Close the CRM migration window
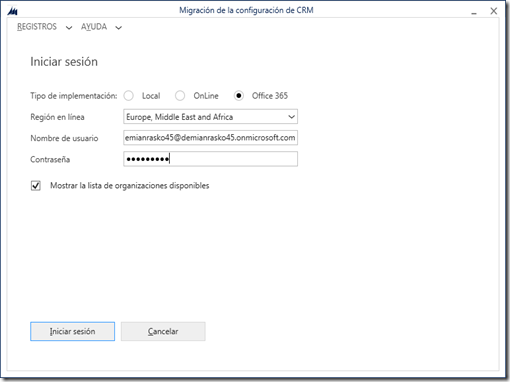510x382 pixels. tap(494, 11)
